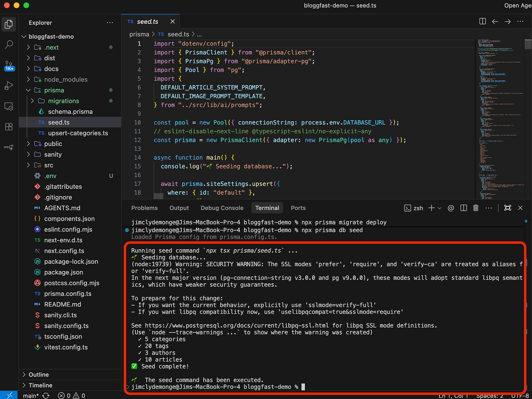Open the Explorer view in activity bar
Viewport: 532px width, 399px height.
[x=9, y=24]
